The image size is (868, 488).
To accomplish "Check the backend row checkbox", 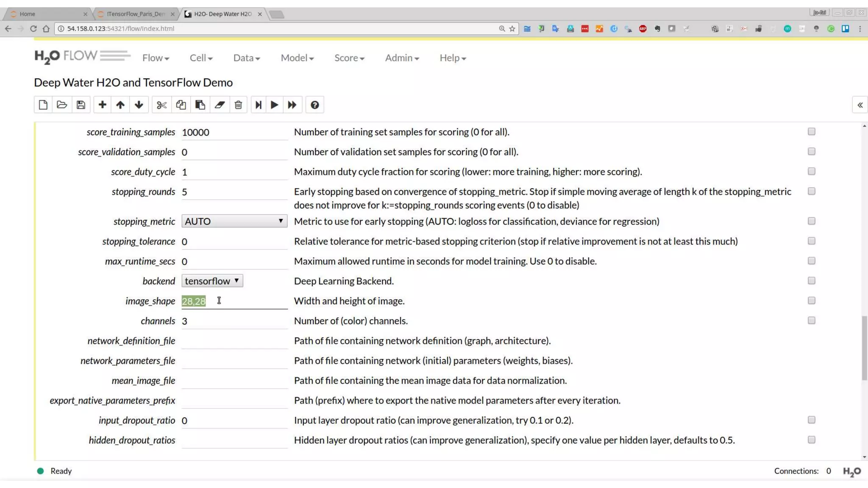I will pos(811,280).
